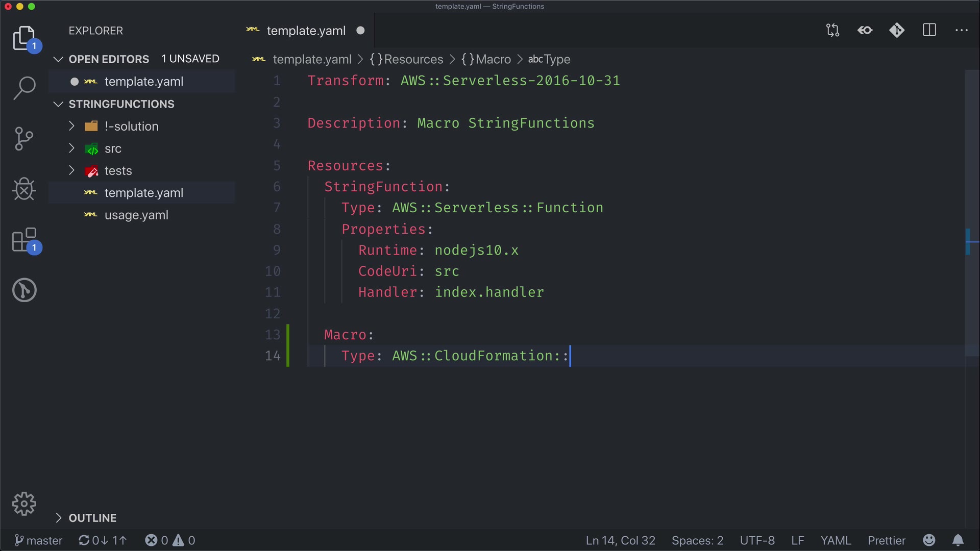The image size is (980, 551).
Task: Expand the !-solution folder
Action: pyautogui.click(x=131, y=126)
